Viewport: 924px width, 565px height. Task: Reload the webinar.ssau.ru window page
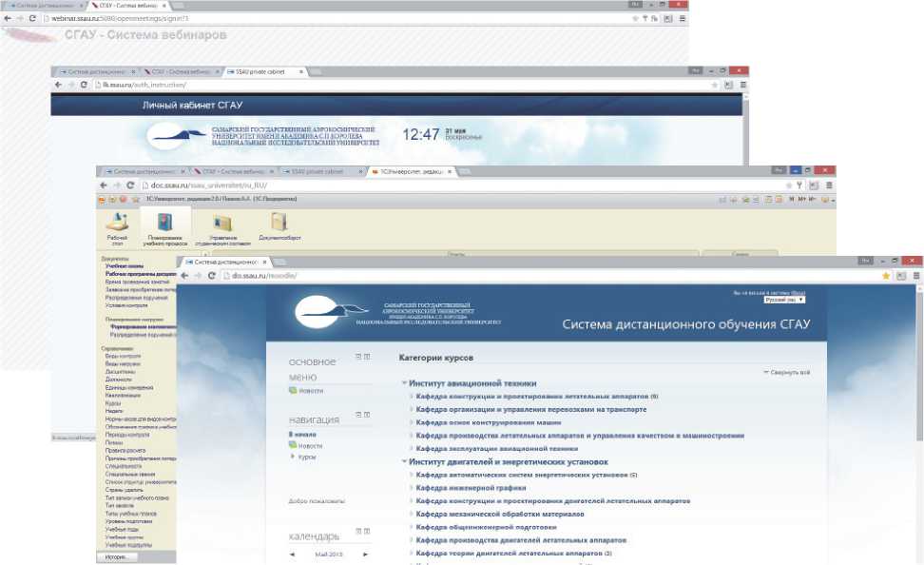(x=32, y=18)
